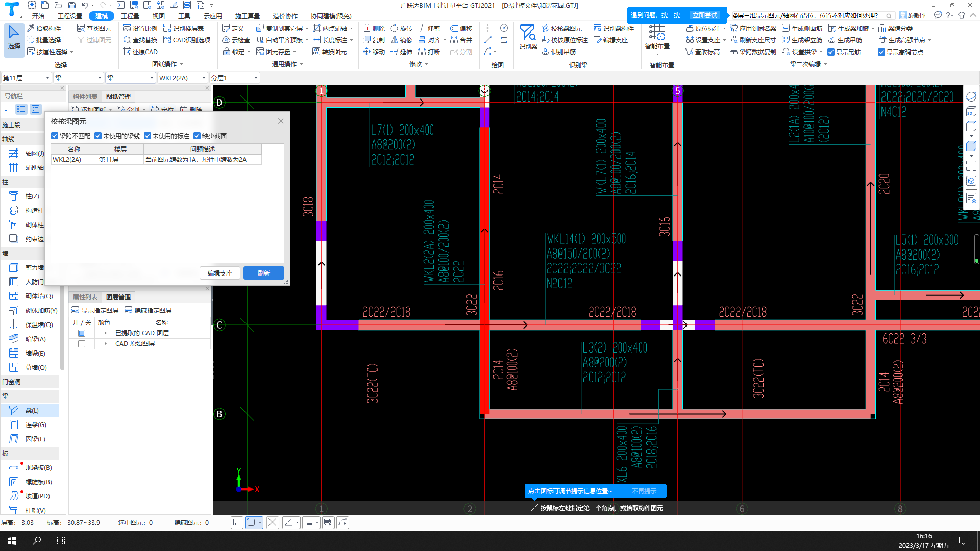Image resolution: width=980 pixels, height=551 pixels.
Task: Toggle 梁跨不匹配 checkbox
Action: pyautogui.click(x=55, y=136)
